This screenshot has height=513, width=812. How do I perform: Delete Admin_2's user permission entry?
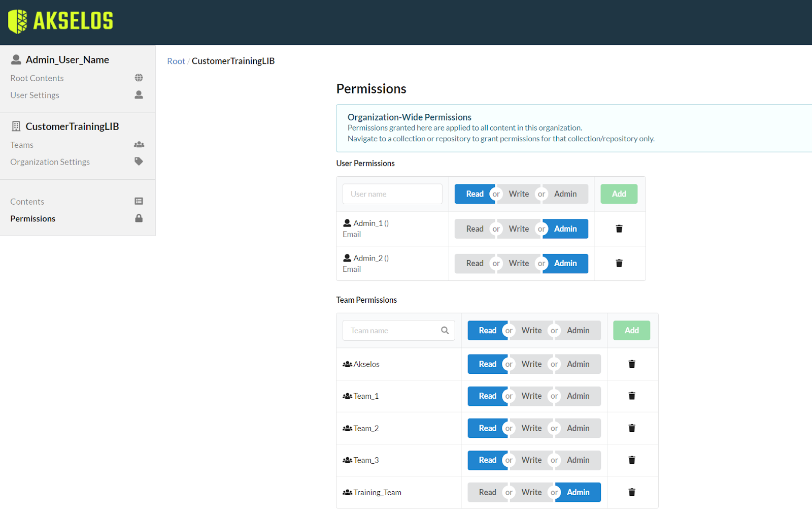(619, 263)
